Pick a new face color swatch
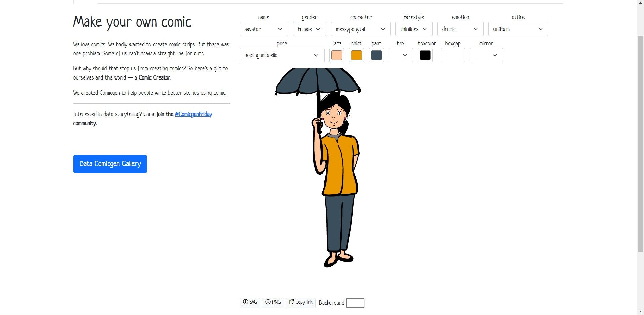The height and width of the screenshot is (315, 644). (337, 55)
